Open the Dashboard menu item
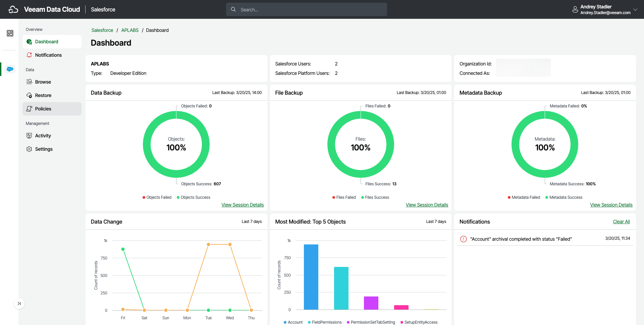Viewport: 644px width, 325px height. pyautogui.click(x=47, y=42)
